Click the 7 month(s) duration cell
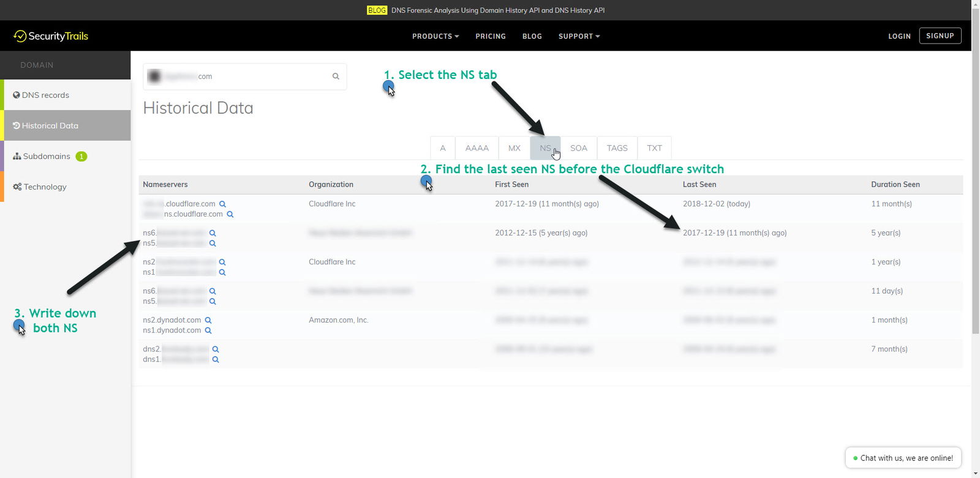The height and width of the screenshot is (478, 980). [889, 349]
